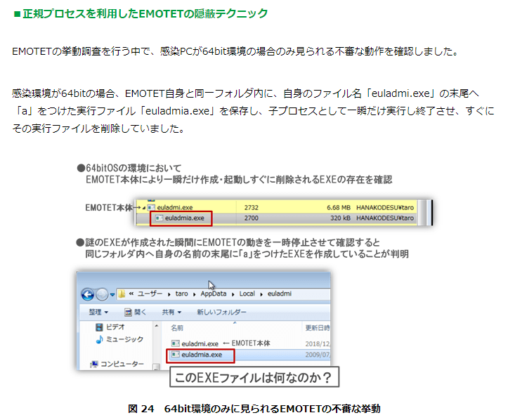This screenshot has height=420, width=508.
Task: Select the ビデオ library icon in sidebar
Action: pos(100,327)
